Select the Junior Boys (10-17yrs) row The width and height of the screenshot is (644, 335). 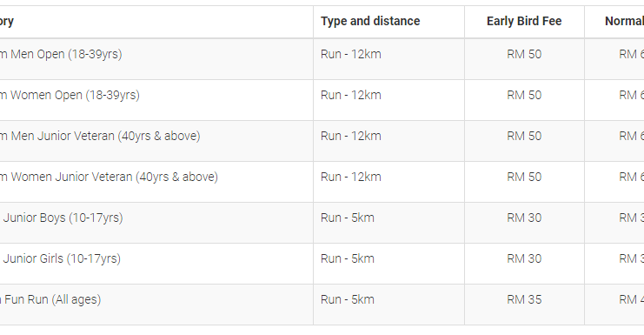[x=322, y=223]
